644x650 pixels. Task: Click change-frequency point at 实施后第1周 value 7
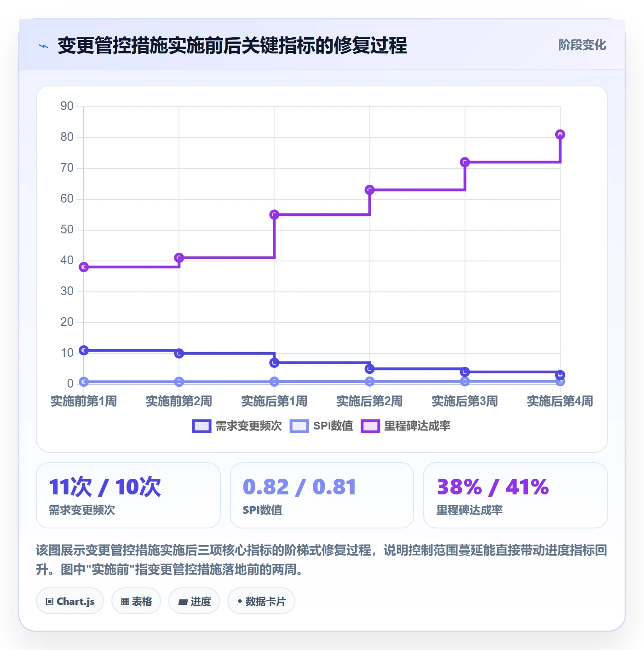[x=274, y=363]
